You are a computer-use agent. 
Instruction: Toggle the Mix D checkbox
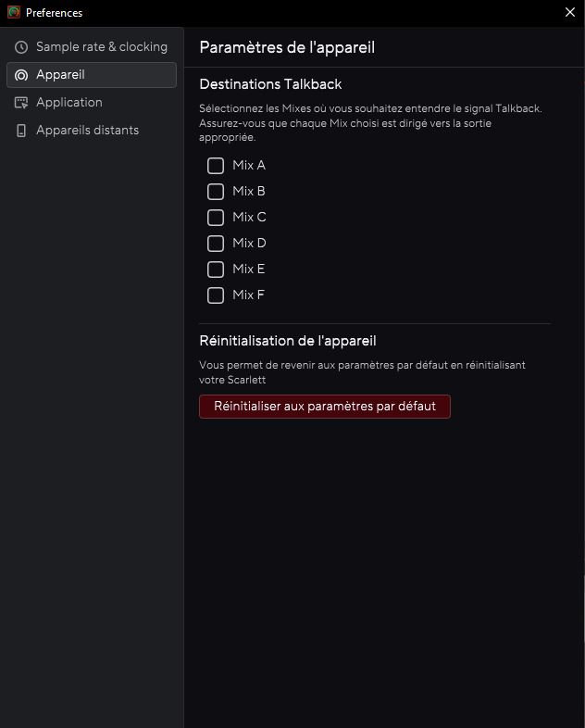tap(216, 244)
